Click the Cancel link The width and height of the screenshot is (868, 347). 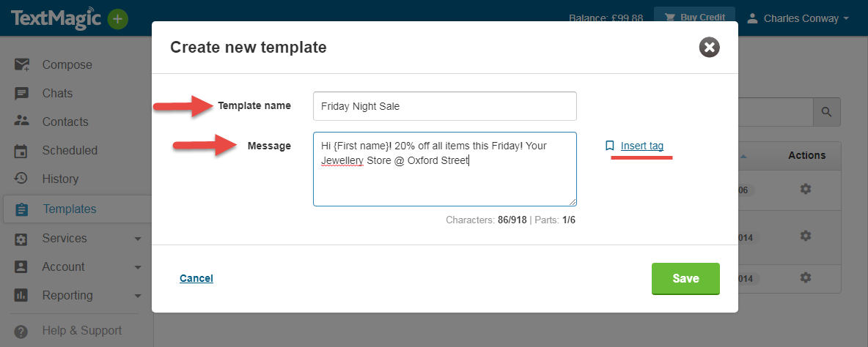point(196,278)
